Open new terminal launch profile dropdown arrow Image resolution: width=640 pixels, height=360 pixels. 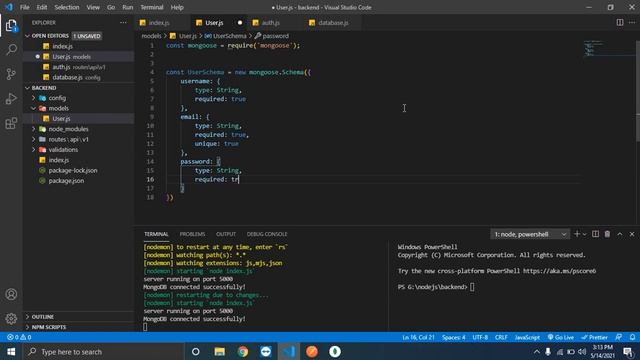pyautogui.click(x=584, y=234)
